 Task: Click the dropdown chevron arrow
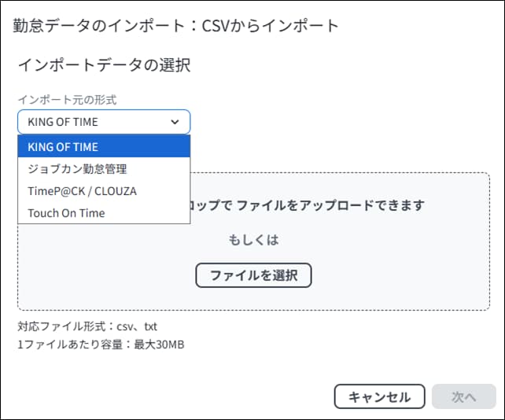pyautogui.click(x=175, y=122)
